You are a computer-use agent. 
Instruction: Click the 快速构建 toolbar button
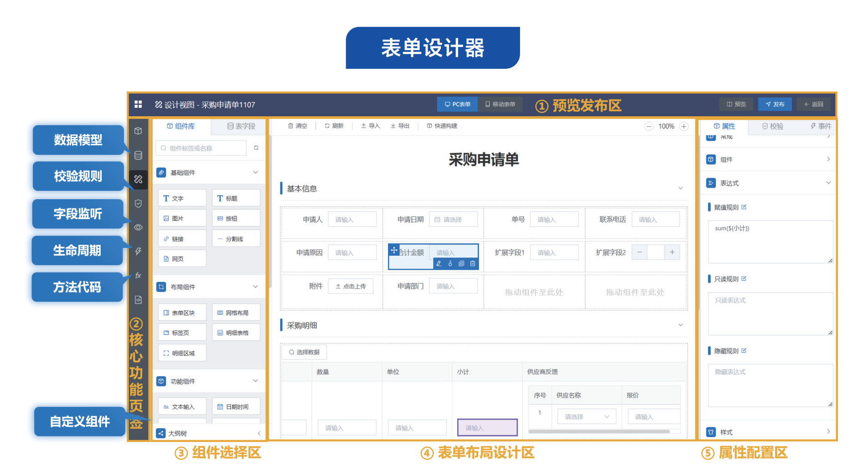click(442, 126)
